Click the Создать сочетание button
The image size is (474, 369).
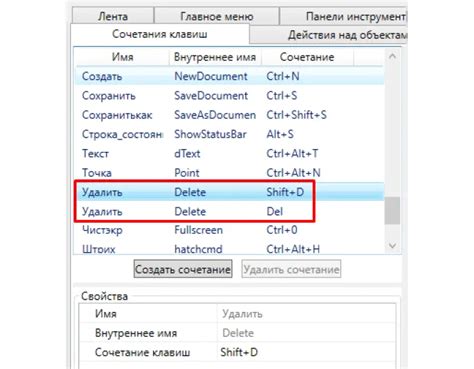click(x=183, y=269)
